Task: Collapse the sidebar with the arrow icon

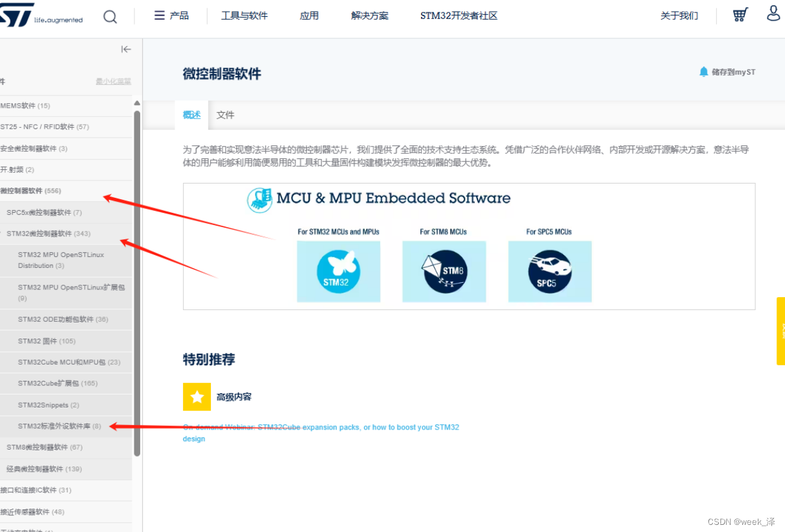Action: point(126,49)
